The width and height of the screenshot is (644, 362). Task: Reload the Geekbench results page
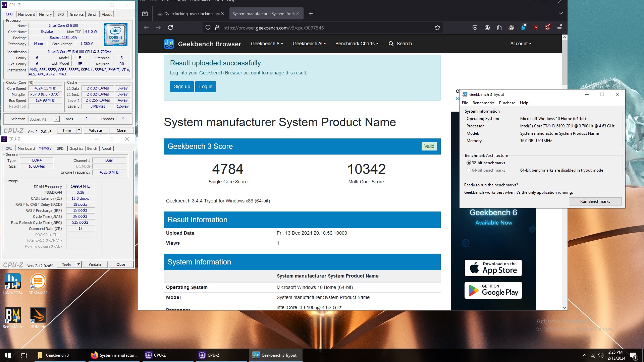(170, 28)
